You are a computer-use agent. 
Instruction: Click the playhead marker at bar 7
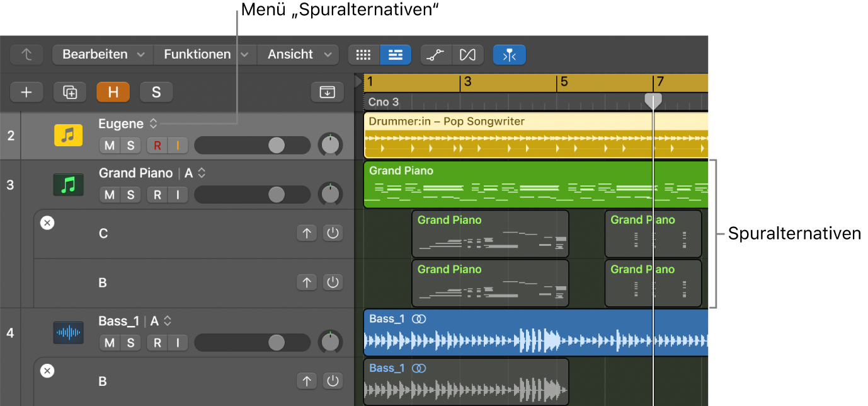653,101
